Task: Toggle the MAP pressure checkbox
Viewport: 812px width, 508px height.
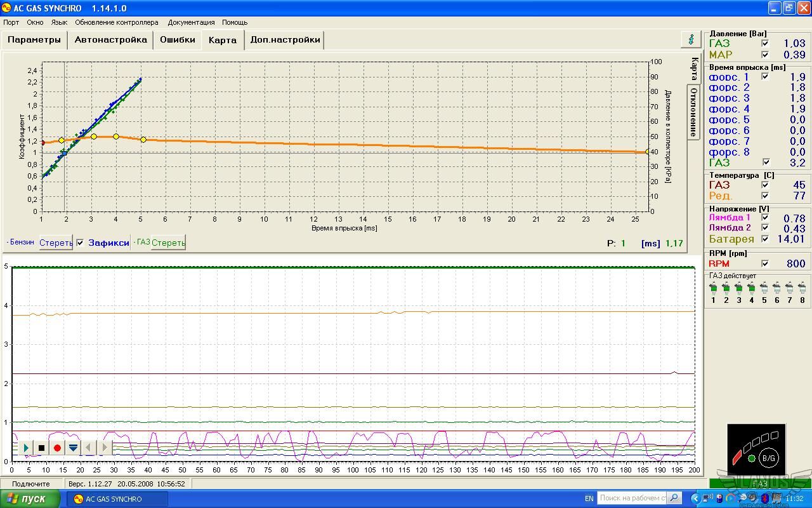Action: pyautogui.click(x=765, y=55)
